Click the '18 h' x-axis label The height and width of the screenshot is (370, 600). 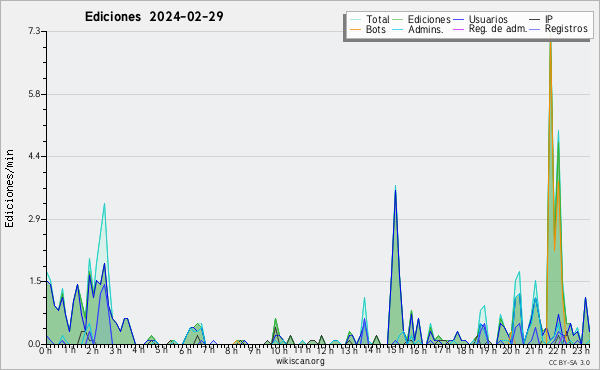[465, 351]
